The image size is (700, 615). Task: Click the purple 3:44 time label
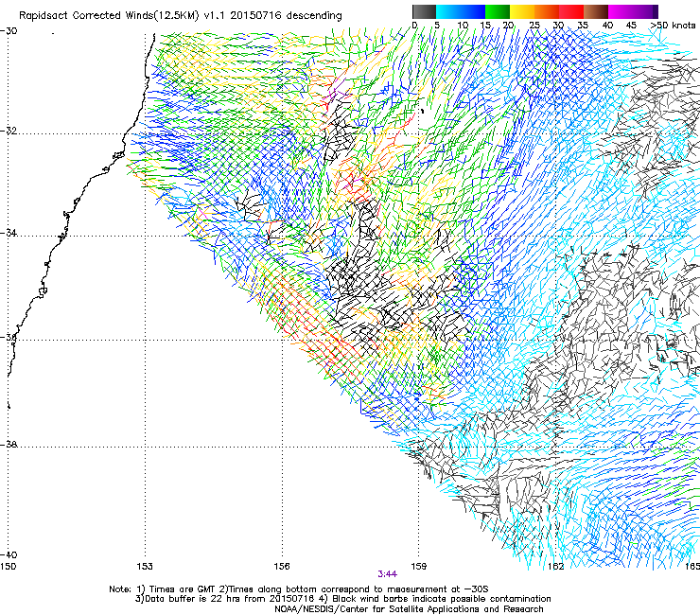388,574
